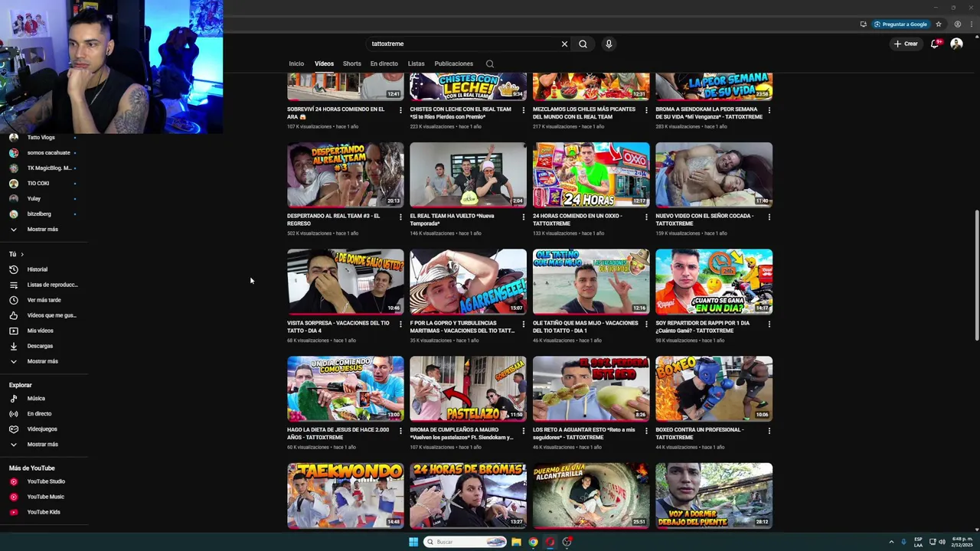Image resolution: width=980 pixels, height=551 pixels.
Task: Open options for El Real Team ha vuelto
Action: click(x=523, y=217)
